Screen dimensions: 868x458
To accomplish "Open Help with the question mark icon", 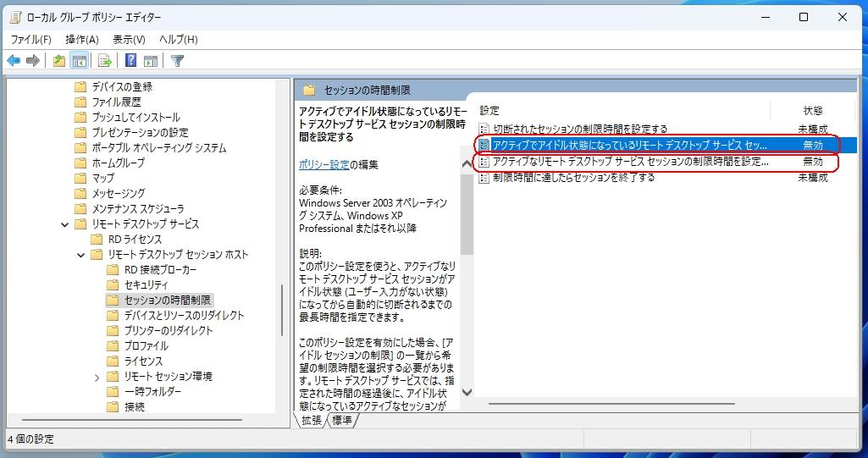I will [x=130, y=60].
